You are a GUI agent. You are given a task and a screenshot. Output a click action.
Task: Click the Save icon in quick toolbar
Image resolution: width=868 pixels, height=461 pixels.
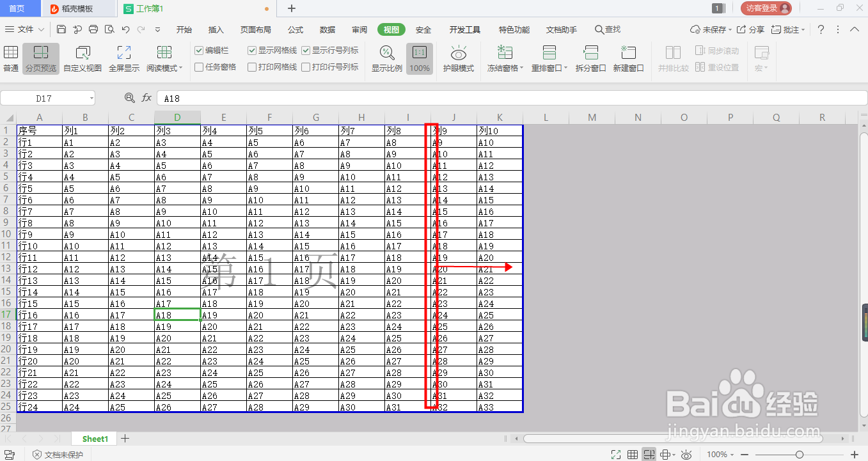click(61, 29)
